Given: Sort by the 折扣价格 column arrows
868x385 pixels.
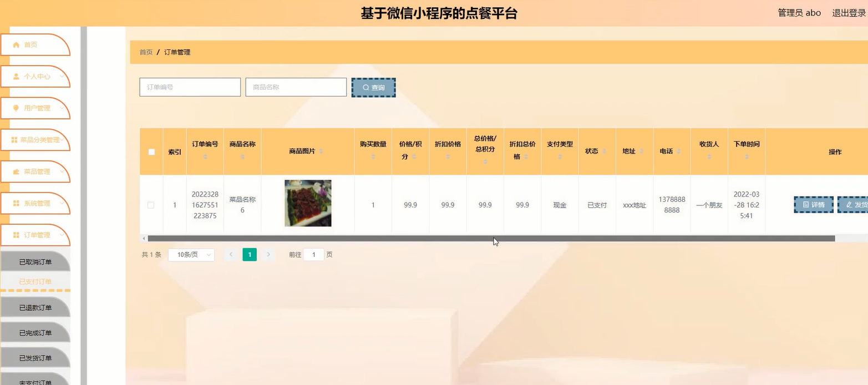Looking at the screenshot, I should point(448,157).
